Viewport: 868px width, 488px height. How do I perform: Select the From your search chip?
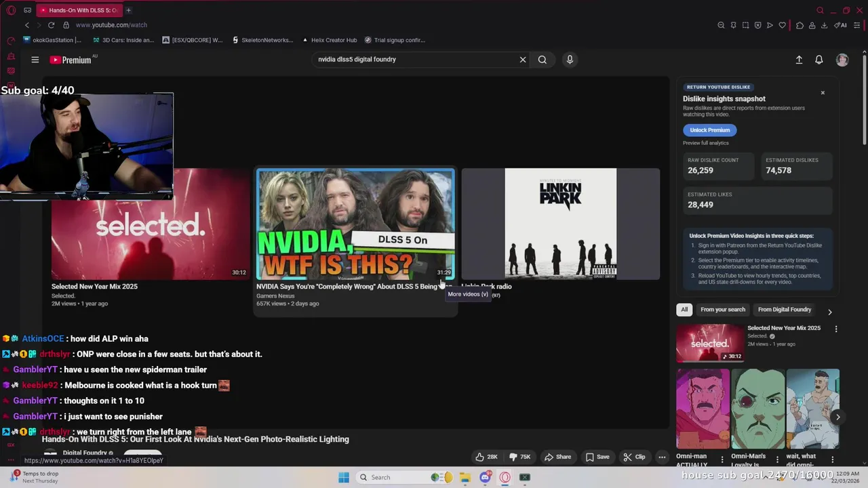[x=723, y=310]
